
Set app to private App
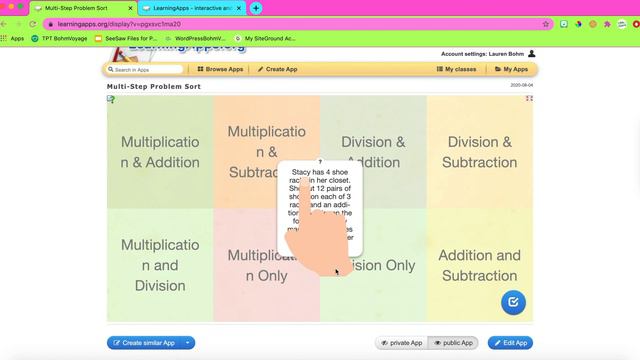(402, 343)
